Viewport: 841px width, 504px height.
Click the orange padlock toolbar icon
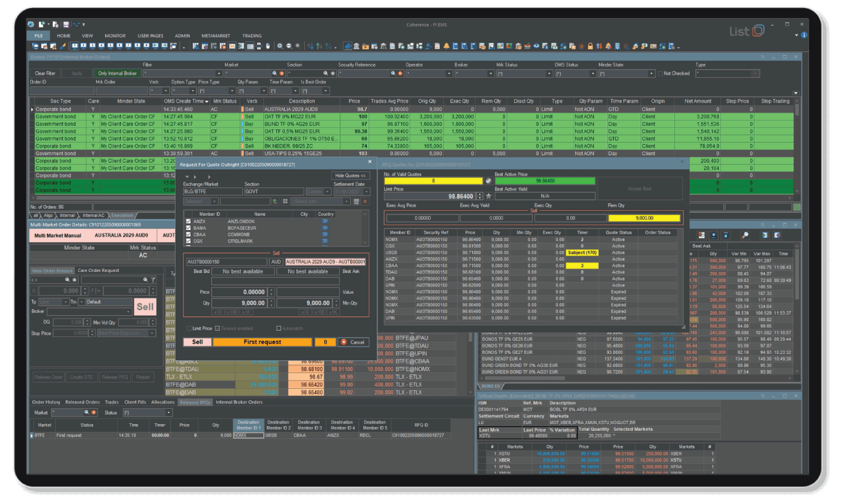tap(590, 46)
